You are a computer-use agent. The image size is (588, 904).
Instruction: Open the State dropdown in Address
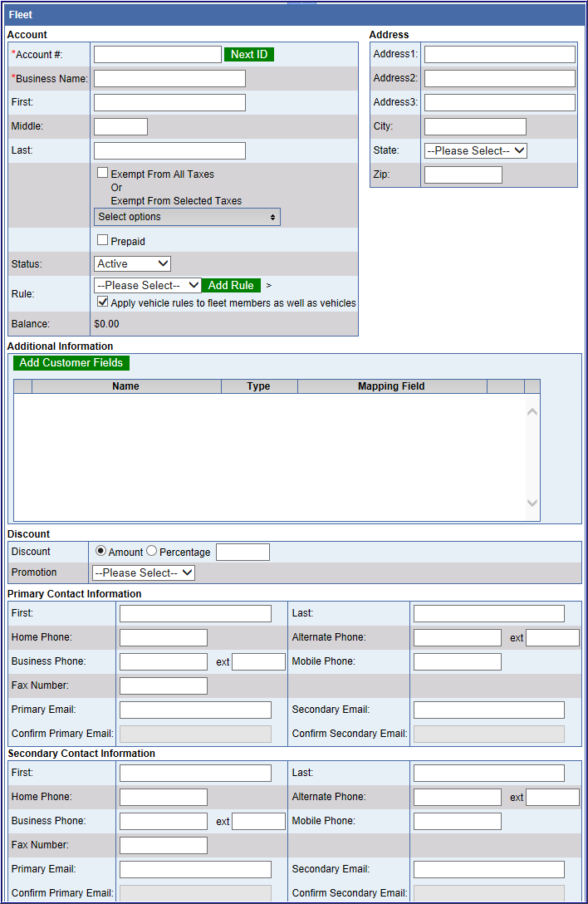(475, 151)
